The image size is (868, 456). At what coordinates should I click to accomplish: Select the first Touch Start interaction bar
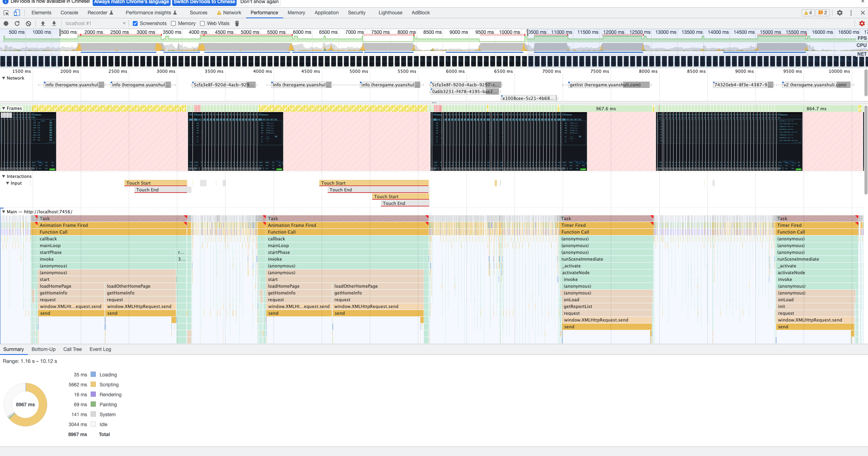coord(156,183)
